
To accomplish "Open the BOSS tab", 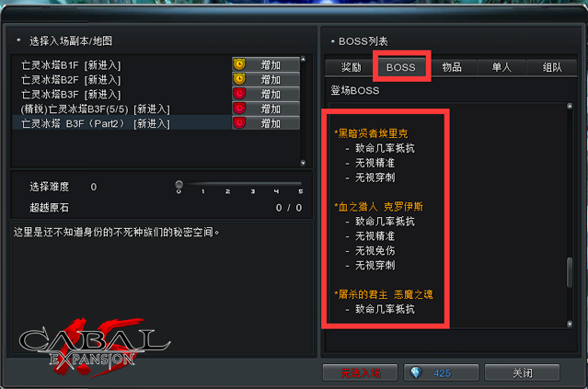I will point(401,67).
